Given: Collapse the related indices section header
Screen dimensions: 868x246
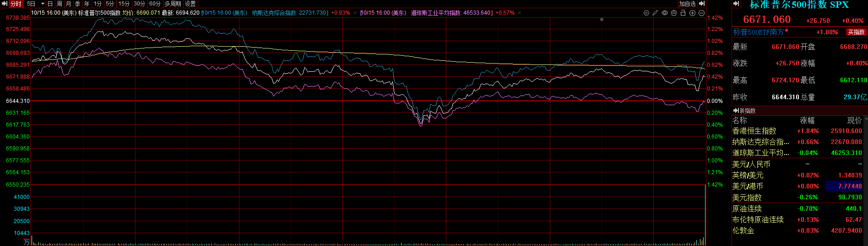Looking at the screenshot, I should pos(736,111).
